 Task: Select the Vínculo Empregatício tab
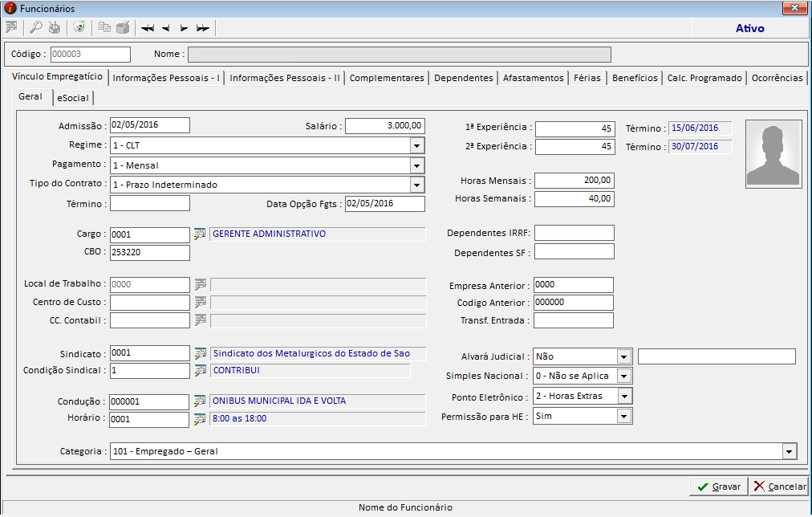[x=58, y=77]
